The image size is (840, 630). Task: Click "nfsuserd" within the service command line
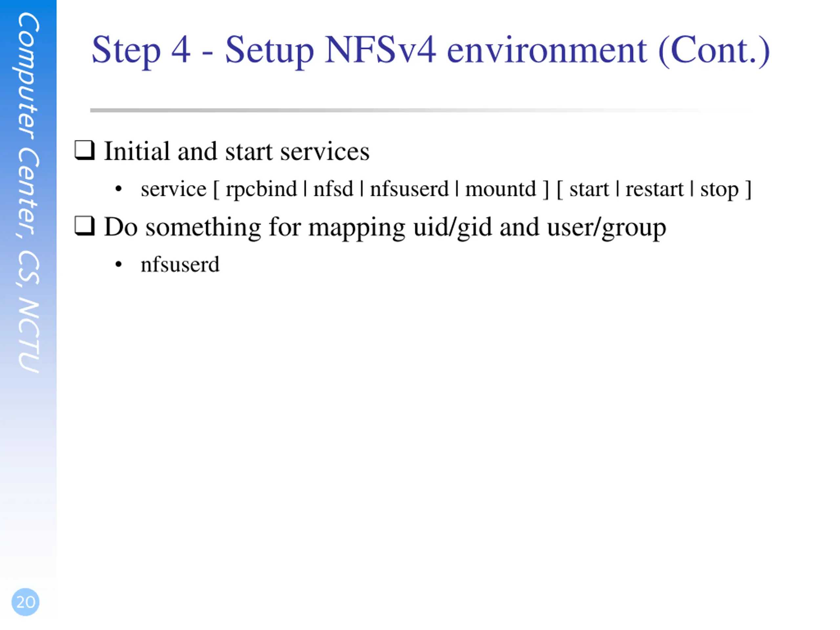click(409, 189)
